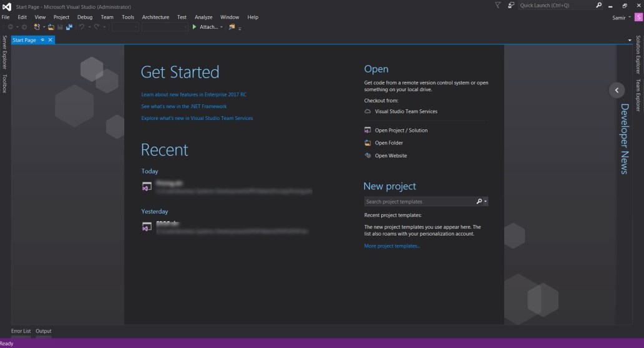
Task: Switch to the Error List tab
Action: [x=21, y=331]
